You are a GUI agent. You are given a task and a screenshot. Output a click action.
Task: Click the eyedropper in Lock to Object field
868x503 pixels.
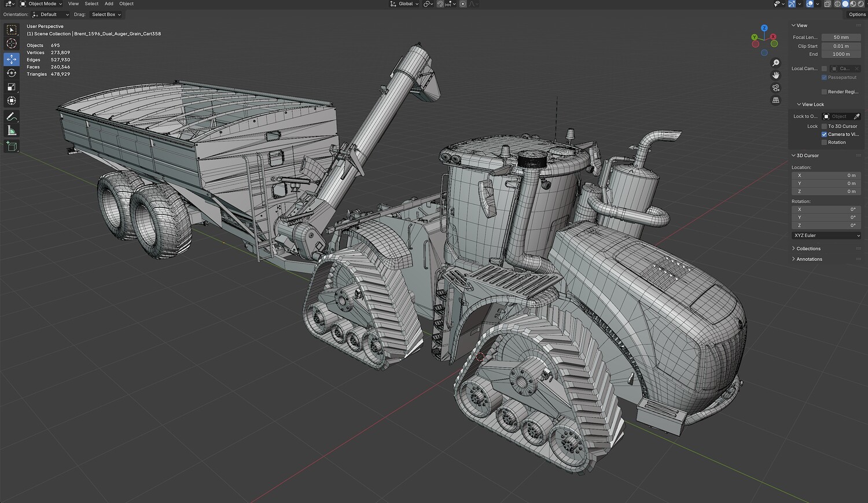[x=856, y=117]
